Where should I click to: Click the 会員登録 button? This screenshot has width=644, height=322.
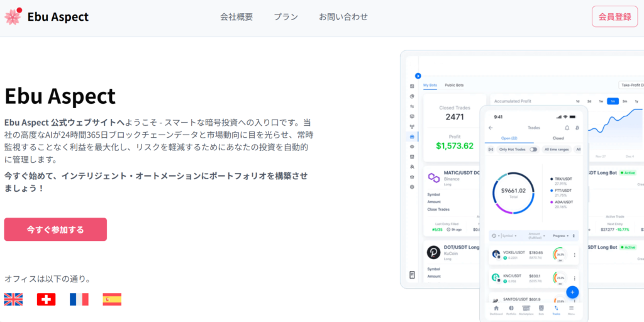point(614,17)
